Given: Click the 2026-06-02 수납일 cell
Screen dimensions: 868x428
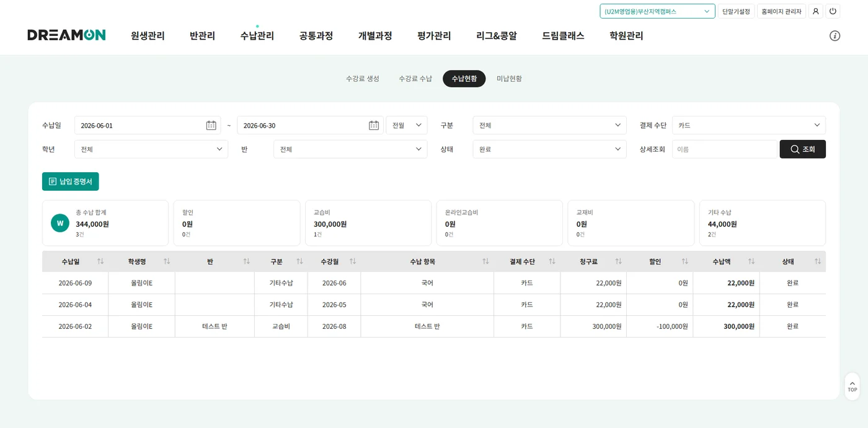Looking at the screenshot, I should click(x=75, y=326).
